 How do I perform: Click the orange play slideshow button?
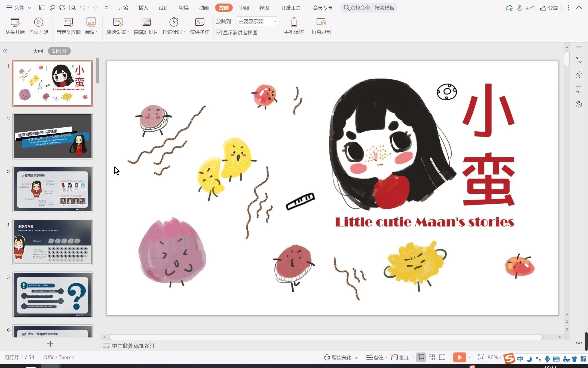[460, 357]
